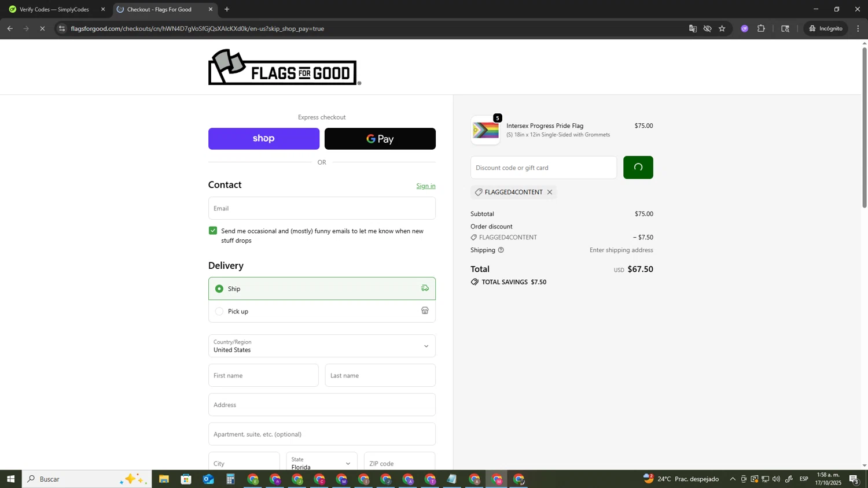The width and height of the screenshot is (868, 488).
Task: Open the Windows Start menu
Action: point(10,479)
